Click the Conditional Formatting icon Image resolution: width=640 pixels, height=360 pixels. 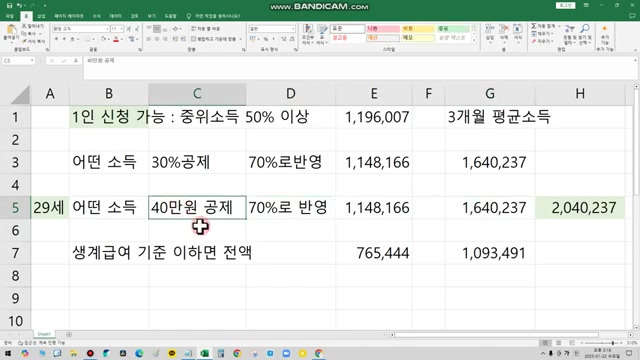pyautogui.click(x=308, y=29)
